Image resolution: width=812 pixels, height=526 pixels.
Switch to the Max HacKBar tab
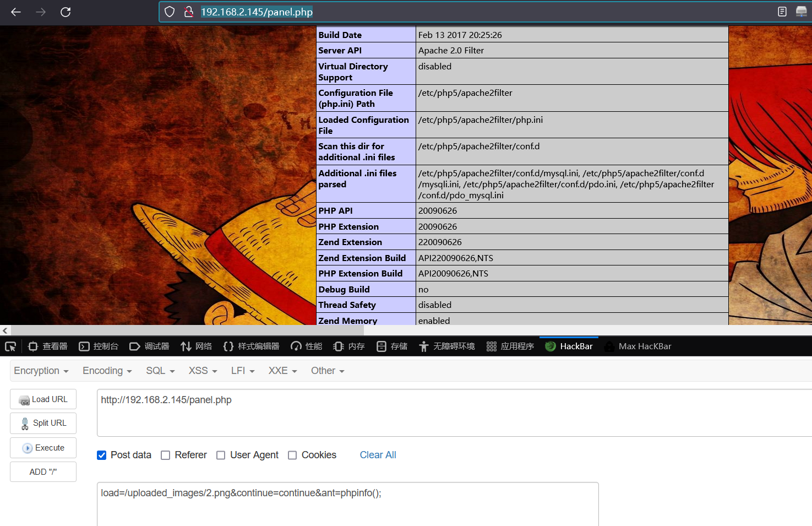(x=637, y=346)
